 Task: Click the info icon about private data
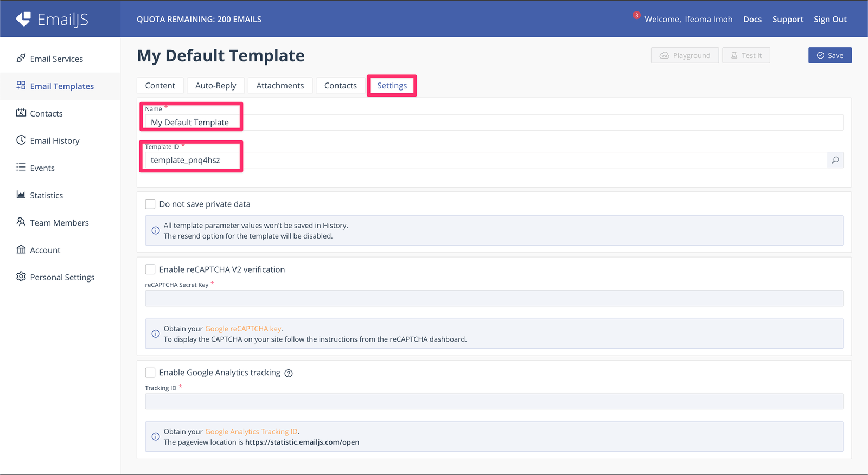tap(156, 230)
